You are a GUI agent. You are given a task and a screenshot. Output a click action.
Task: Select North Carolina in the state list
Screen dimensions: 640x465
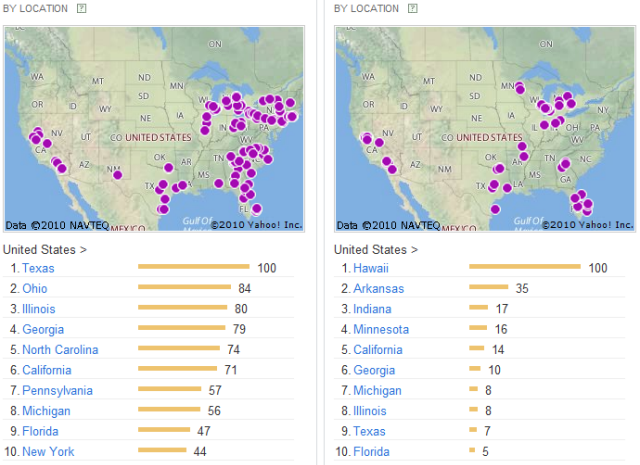[60, 350]
